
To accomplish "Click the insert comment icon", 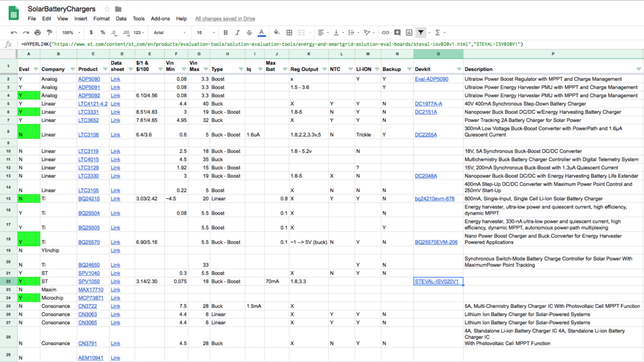I will click(x=397, y=33).
